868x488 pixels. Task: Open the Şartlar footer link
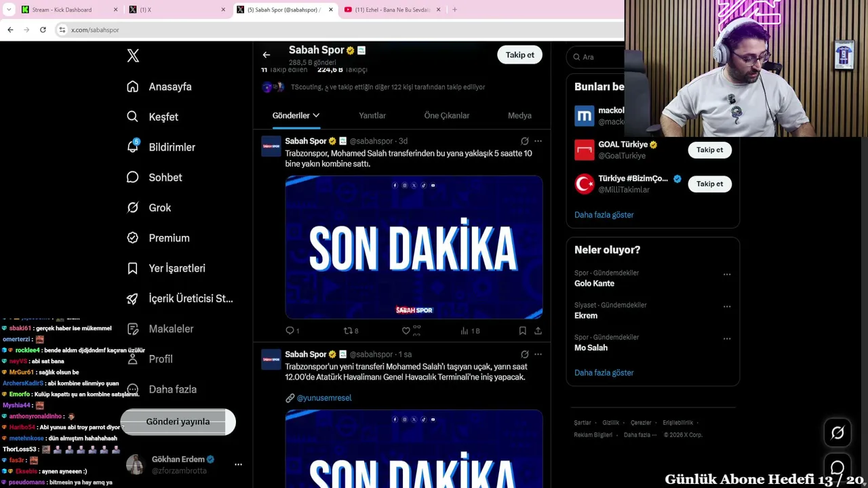coord(583,423)
